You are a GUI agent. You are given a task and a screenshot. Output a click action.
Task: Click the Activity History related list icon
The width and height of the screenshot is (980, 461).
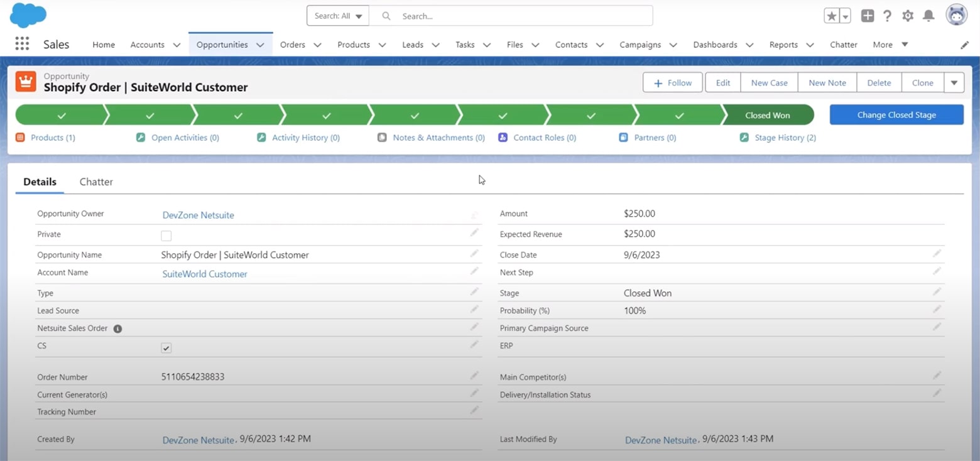261,137
